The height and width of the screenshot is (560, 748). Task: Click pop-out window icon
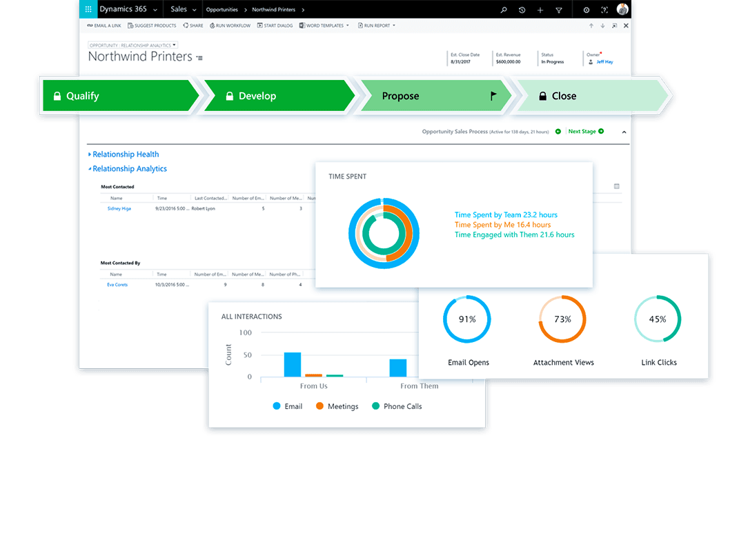click(614, 26)
